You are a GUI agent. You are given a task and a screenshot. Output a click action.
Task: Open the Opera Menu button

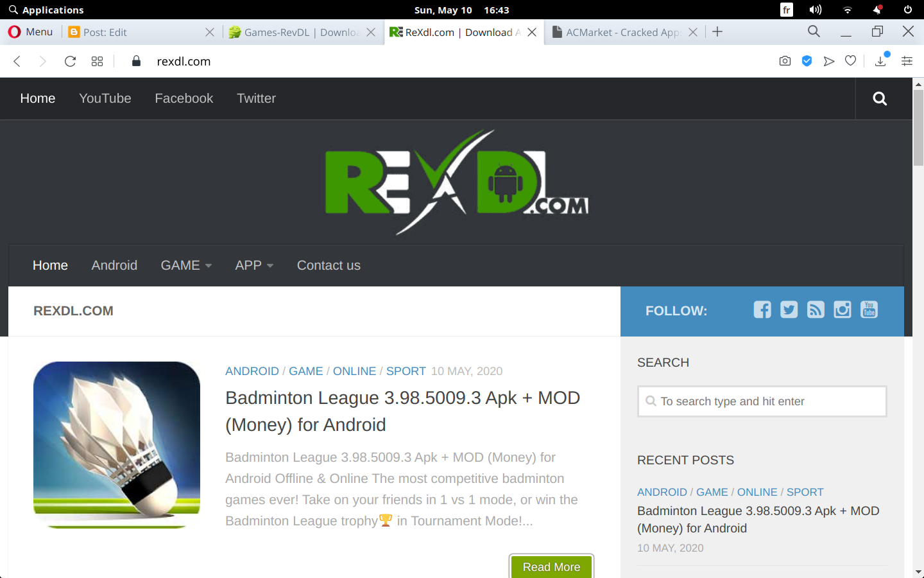30,32
